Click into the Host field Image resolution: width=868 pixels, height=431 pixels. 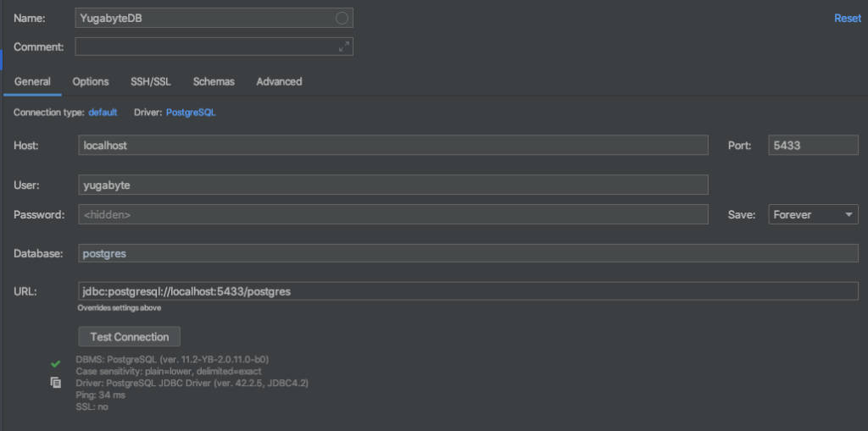click(x=393, y=145)
